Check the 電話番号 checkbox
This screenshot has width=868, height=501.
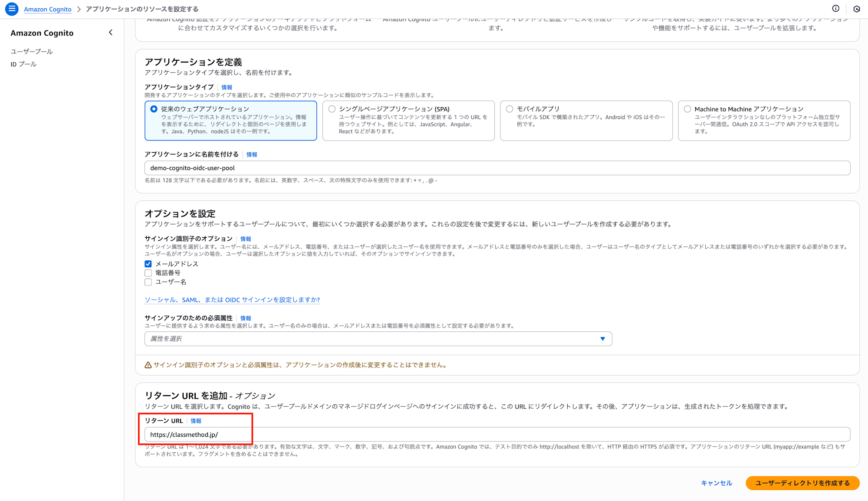coord(148,273)
